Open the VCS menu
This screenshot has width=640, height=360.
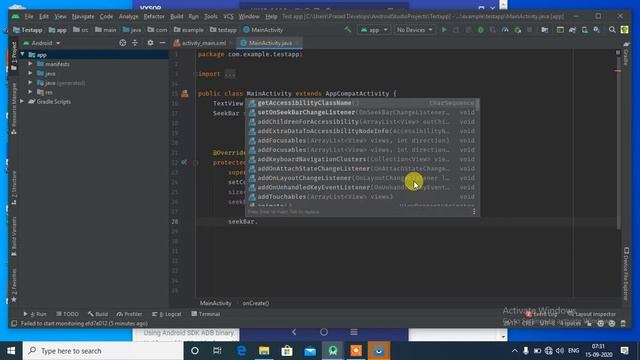(x=228, y=16)
